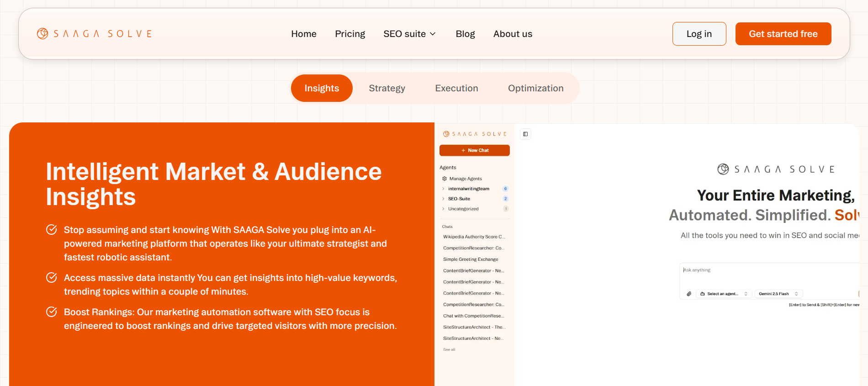The image size is (868, 386).
Task: Open the Pricing page
Action: click(x=350, y=34)
